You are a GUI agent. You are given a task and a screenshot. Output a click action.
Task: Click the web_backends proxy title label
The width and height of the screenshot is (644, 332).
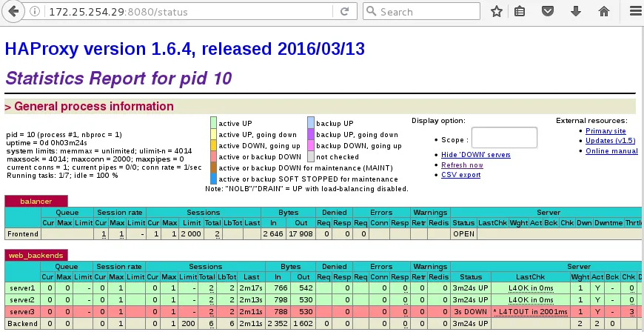(36, 256)
